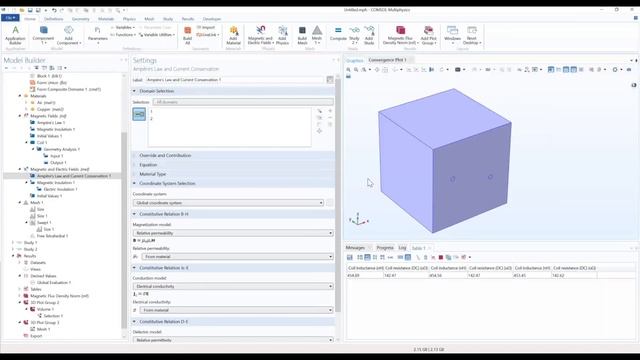
Task: Click the zoom extents icon in Graphics
Action: click(377, 70)
